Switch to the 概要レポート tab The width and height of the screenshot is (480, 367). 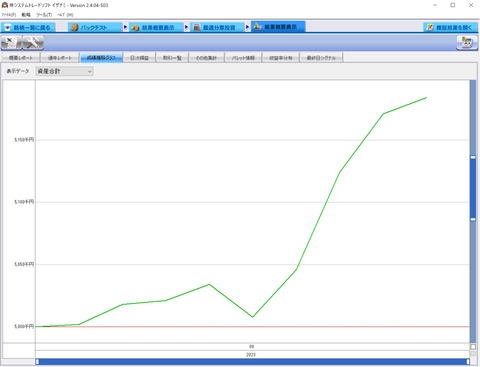21,58
